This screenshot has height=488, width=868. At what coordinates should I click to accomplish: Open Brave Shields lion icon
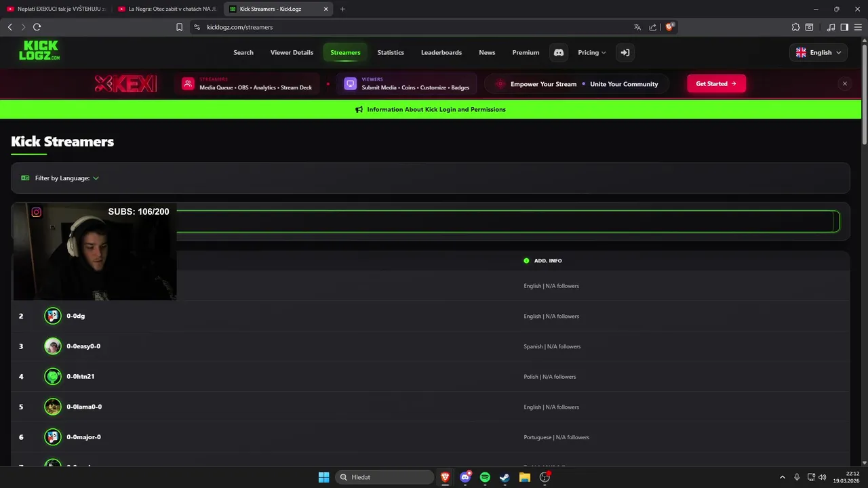pyautogui.click(x=669, y=27)
